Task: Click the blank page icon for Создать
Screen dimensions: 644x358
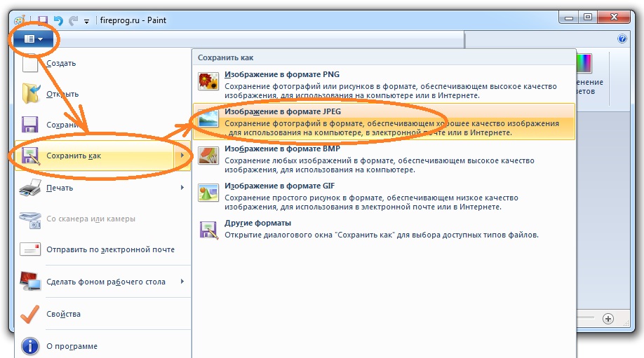Action: tap(30, 63)
